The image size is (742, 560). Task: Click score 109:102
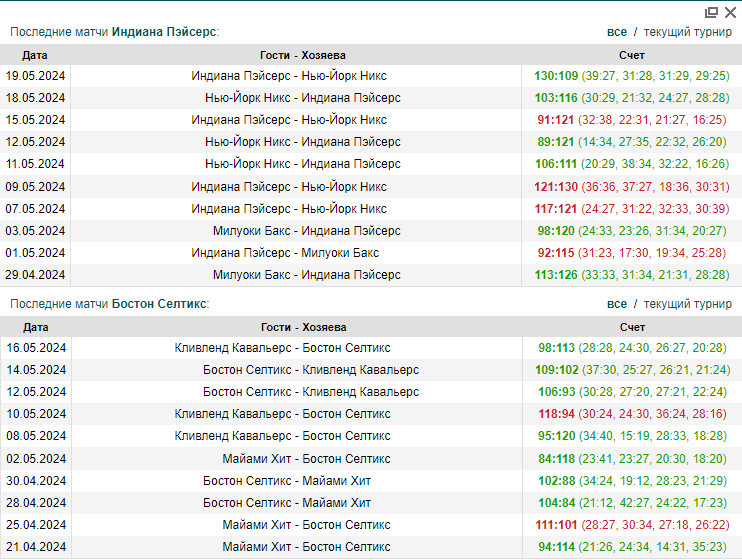tap(556, 370)
